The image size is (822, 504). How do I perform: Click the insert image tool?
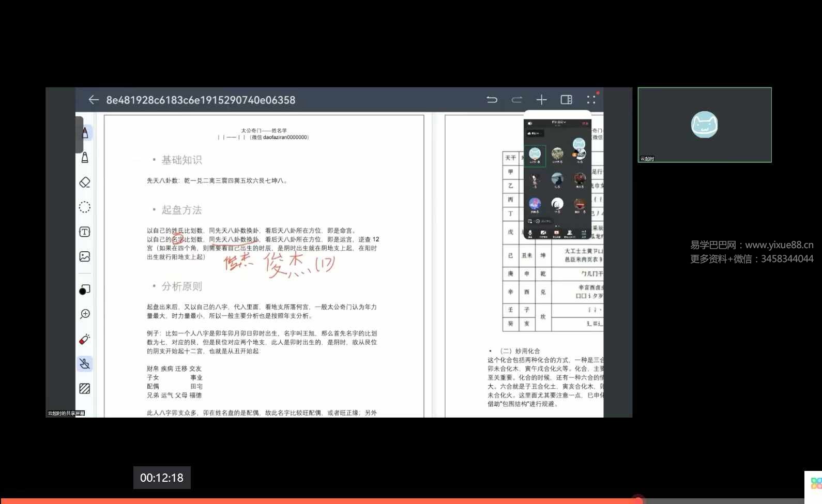(85, 256)
